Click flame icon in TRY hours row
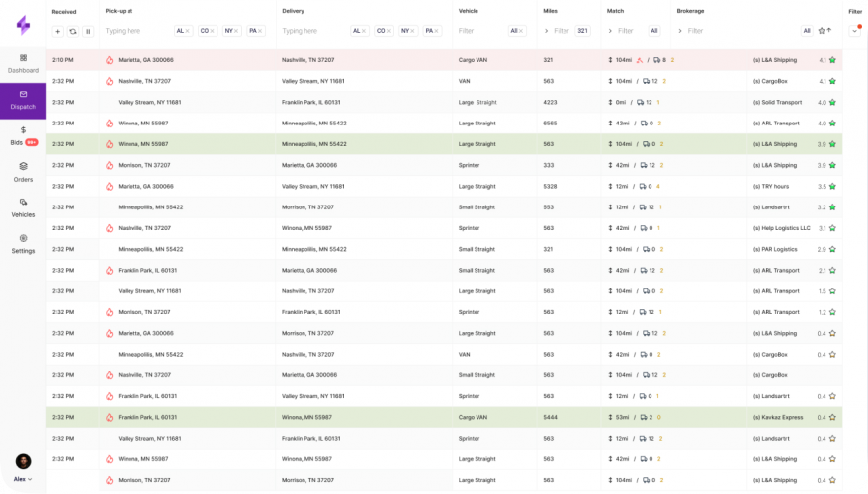This screenshot has height=494, width=868. 109,187
